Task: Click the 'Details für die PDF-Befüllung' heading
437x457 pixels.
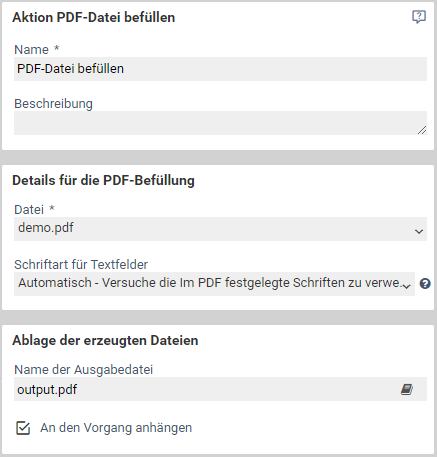Action: pyautogui.click(x=103, y=180)
